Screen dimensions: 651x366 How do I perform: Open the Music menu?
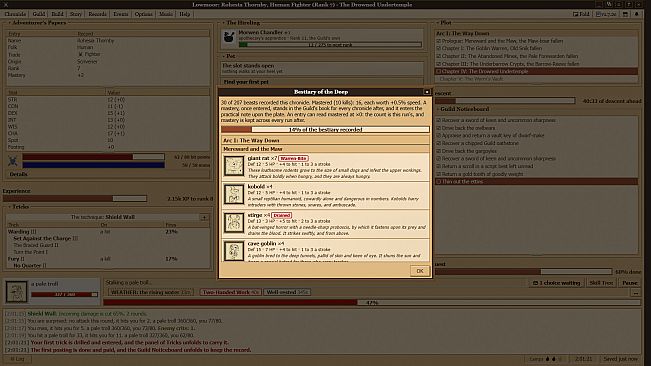pyautogui.click(x=166, y=14)
